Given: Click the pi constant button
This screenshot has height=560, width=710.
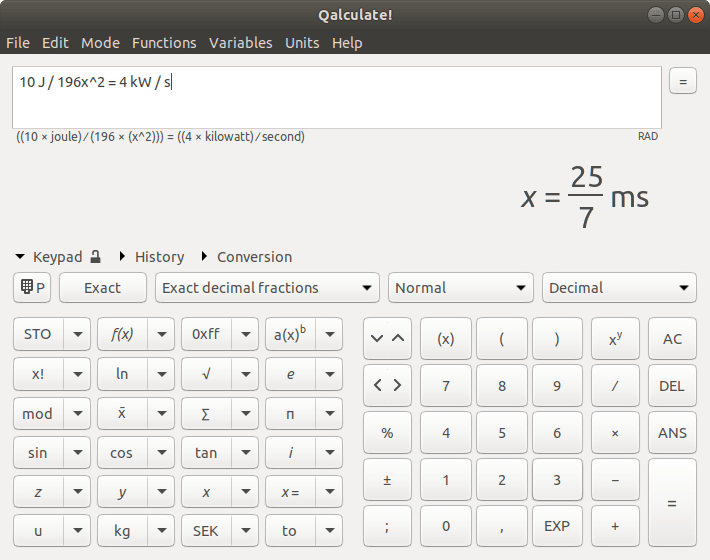Looking at the screenshot, I should [291, 413].
